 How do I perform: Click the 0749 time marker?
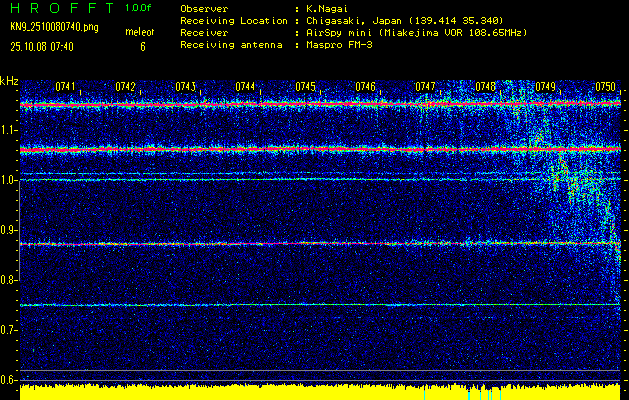tap(546, 87)
